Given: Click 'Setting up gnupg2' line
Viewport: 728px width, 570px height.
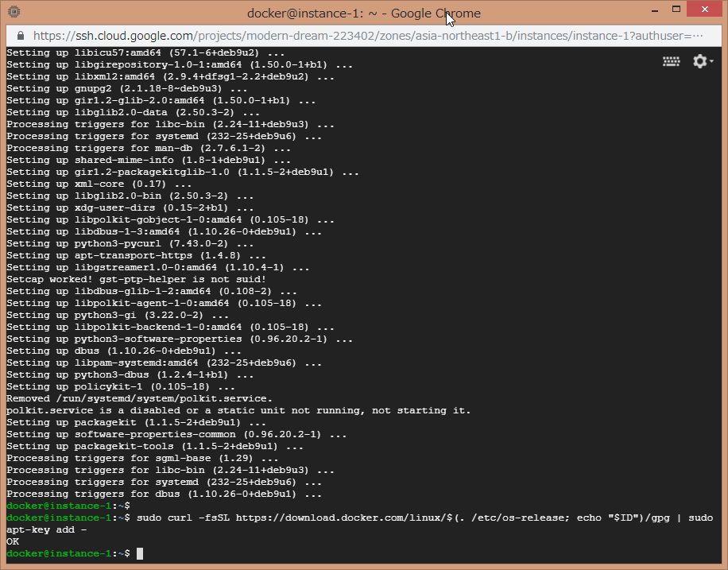Looking at the screenshot, I should point(126,89).
